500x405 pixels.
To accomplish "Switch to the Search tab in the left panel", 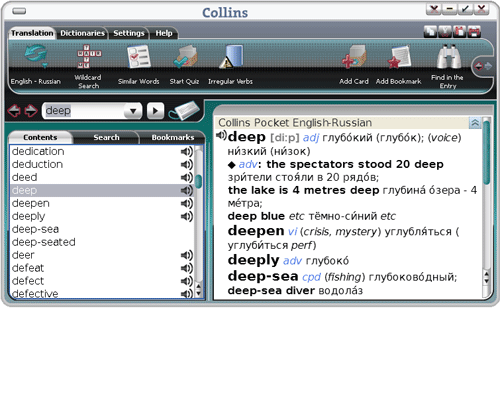I will tap(106, 137).
